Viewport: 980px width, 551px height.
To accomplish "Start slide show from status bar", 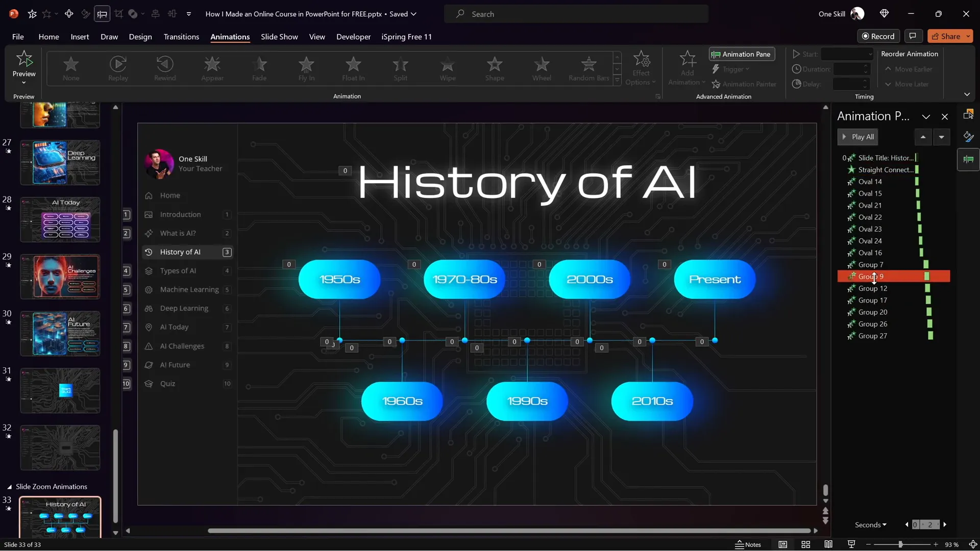I will [851, 544].
